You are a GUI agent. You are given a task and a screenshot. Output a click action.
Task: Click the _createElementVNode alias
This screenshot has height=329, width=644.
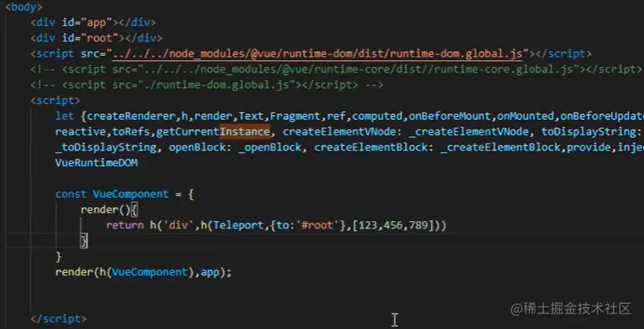tap(469, 132)
